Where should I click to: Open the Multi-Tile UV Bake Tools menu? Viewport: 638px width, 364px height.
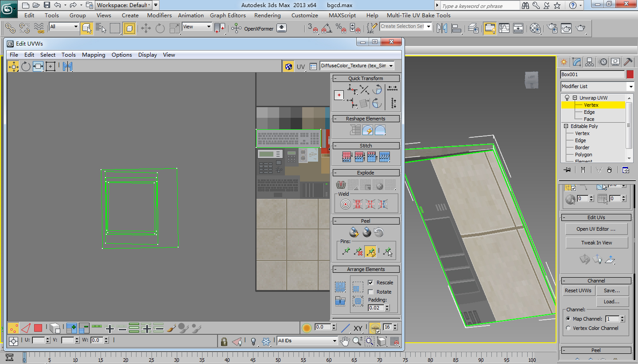coord(419,15)
